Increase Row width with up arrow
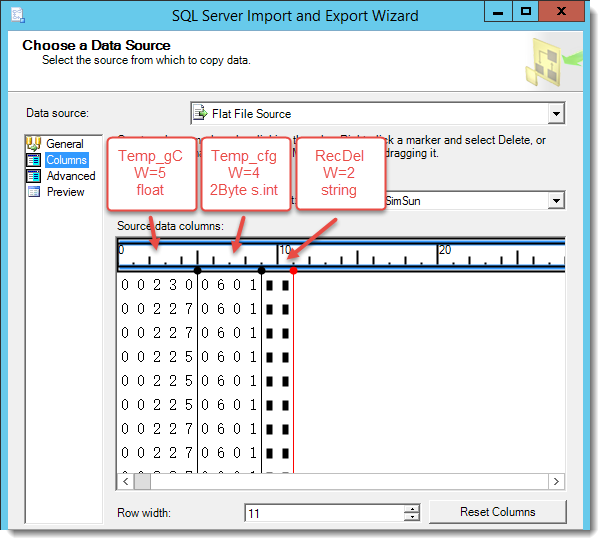Screen dimensions: 605x545 click(411, 508)
